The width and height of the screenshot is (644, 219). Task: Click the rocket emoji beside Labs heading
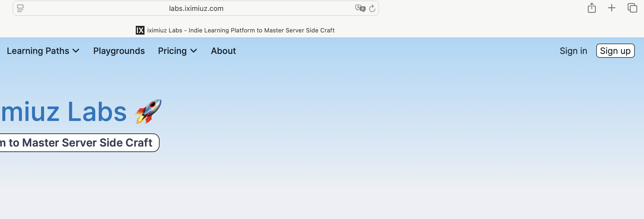point(148,111)
